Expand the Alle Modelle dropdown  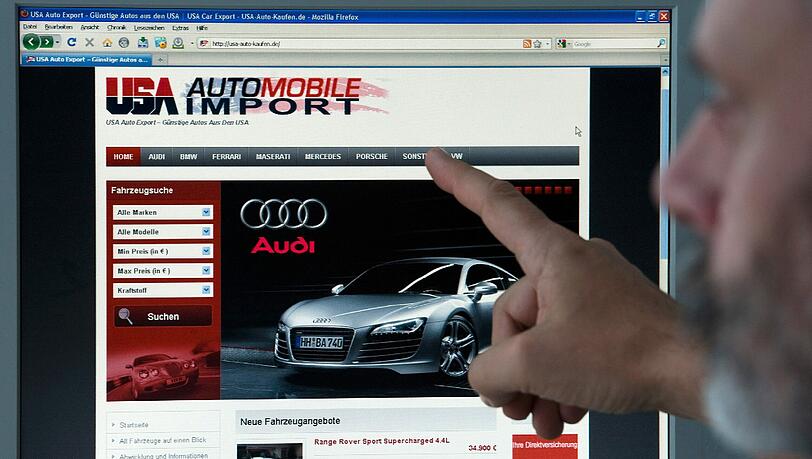(163, 232)
